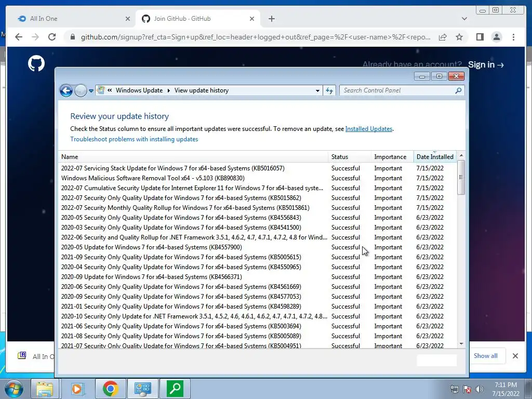Share this page from Chrome address bar
Viewport: 532px width, 399px height.
coord(443,37)
